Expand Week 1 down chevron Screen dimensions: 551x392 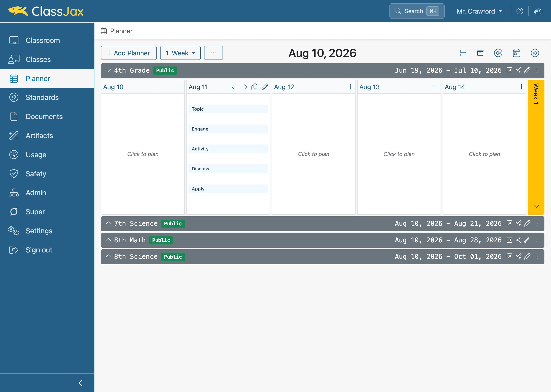(536, 206)
